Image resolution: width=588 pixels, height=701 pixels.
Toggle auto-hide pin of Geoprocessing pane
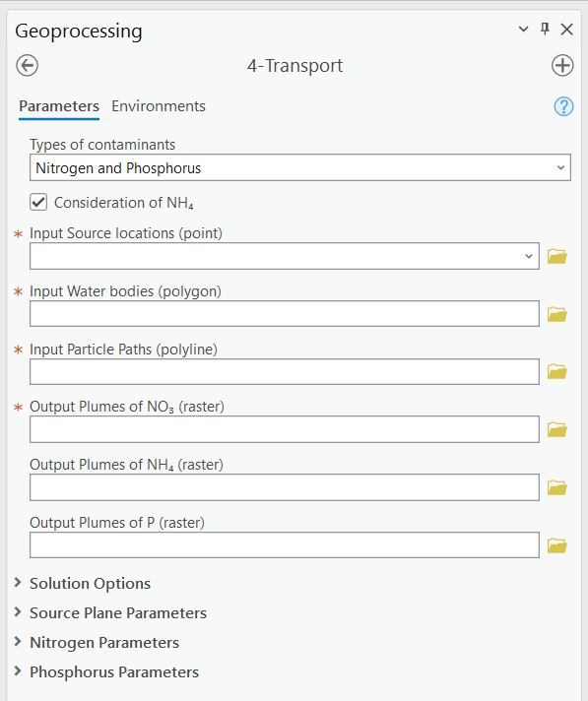click(545, 30)
